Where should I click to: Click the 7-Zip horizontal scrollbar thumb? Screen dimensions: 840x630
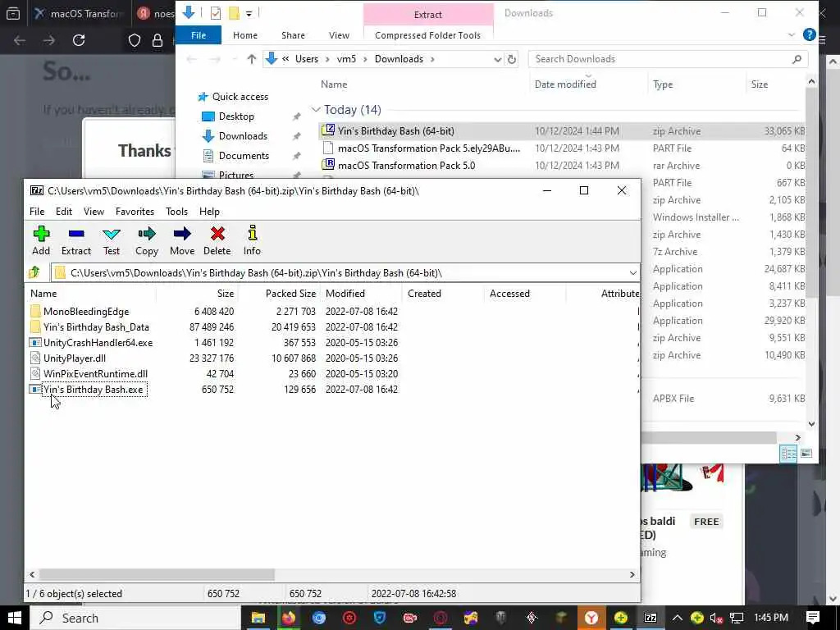[157, 574]
